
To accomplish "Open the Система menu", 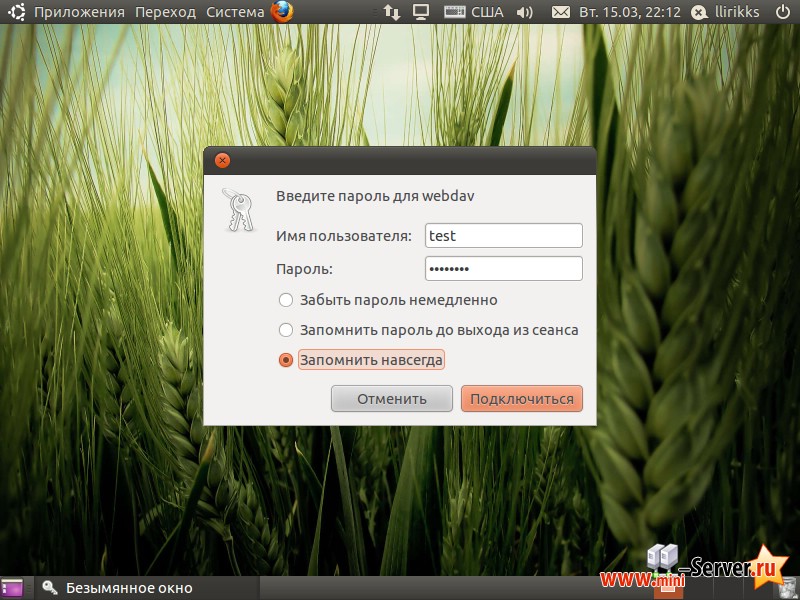I will pos(235,12).
